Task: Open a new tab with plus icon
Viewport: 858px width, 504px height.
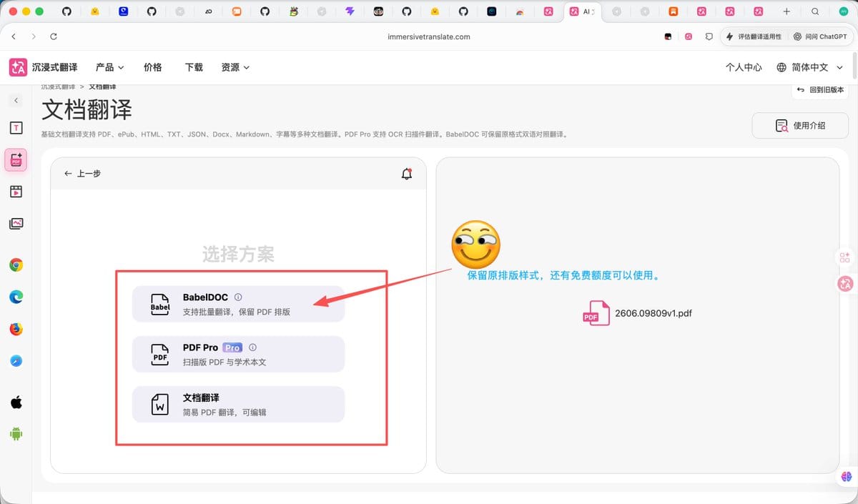Action: tap(786, 11)
